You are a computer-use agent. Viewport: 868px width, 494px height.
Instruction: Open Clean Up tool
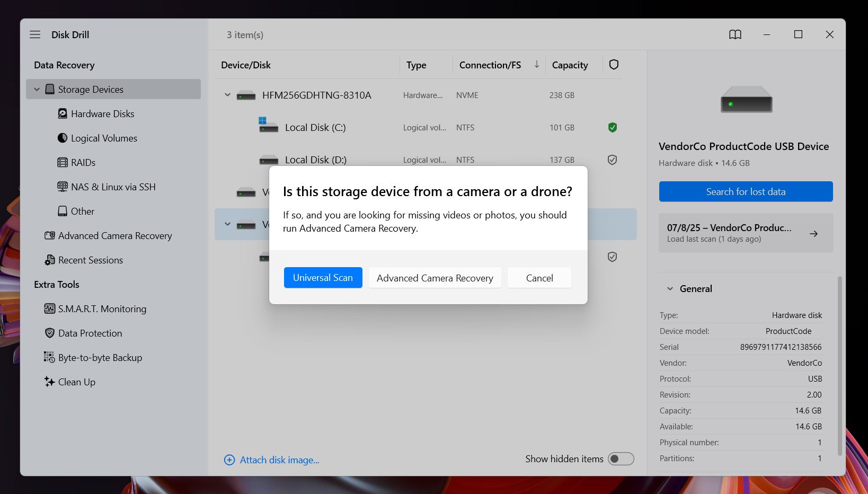77,382
